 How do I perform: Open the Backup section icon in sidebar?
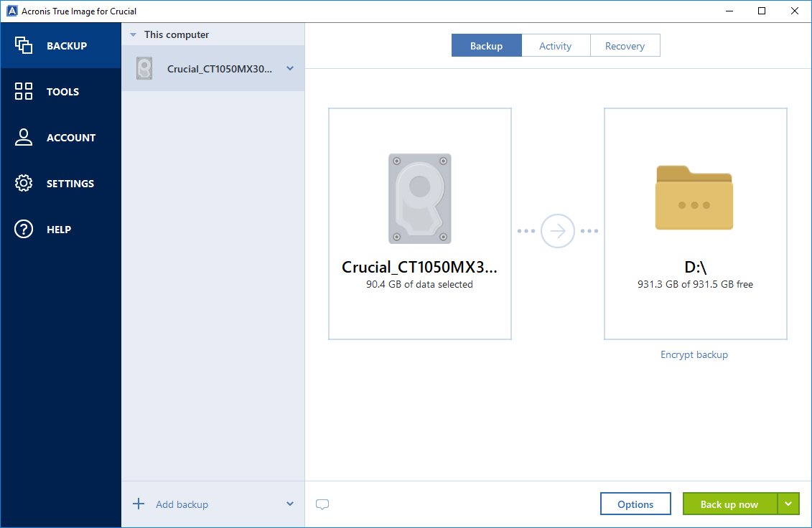(x=23, y=45)
